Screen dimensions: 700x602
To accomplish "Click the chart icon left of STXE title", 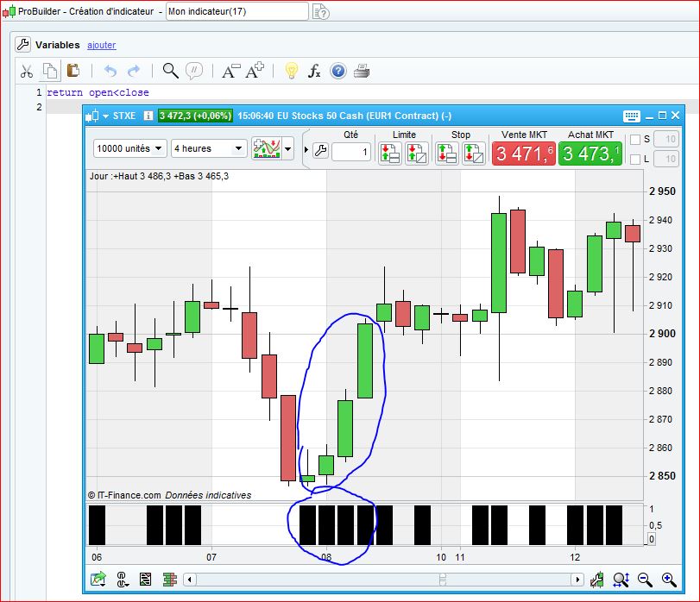I will [x=92, y=116].
